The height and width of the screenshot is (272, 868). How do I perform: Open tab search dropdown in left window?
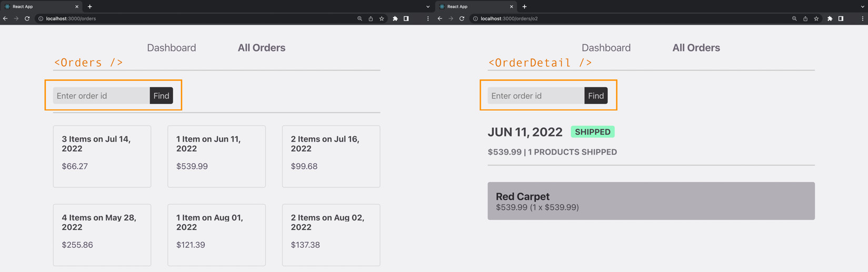428,6
